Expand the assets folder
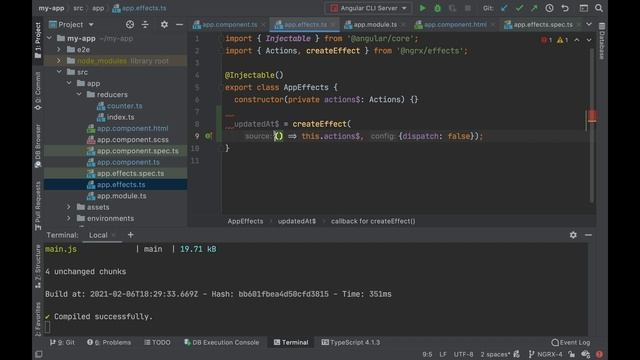640x360 pixels. pos(69,207)
